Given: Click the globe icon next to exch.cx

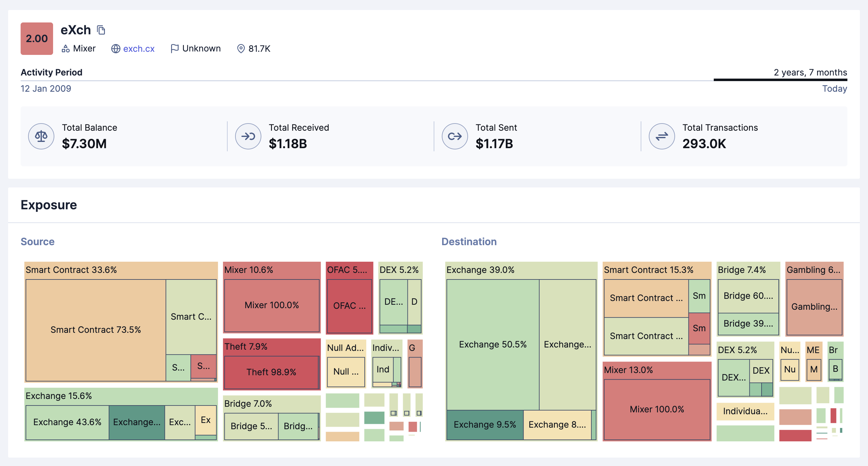Looking at the screenshot, I should coord(116,49).
